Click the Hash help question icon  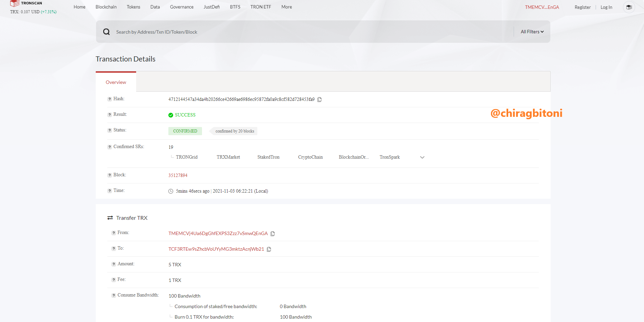pyautogui.click(x=109, y=99)
